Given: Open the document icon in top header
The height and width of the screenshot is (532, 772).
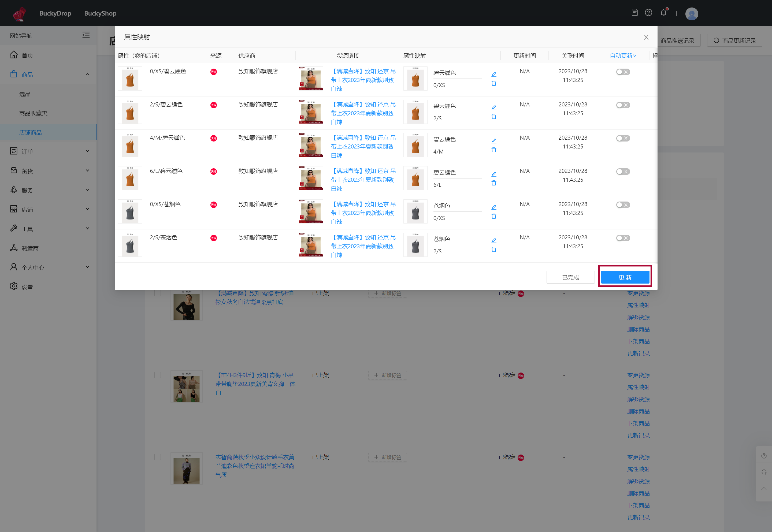Looking at the screenshot, I should click(634, 13).
